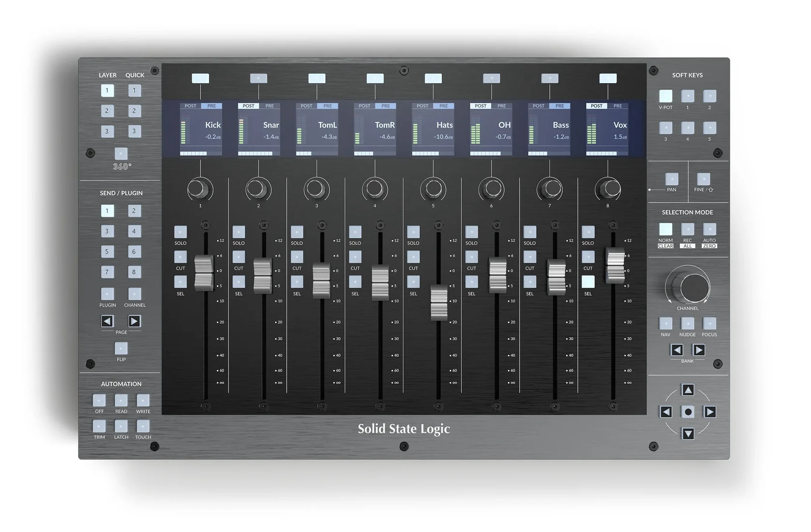Toggle SEL on the Vox channel 8
Image resolution: width=811 pixels, height=532 pixels.
(x=588, y=282)
